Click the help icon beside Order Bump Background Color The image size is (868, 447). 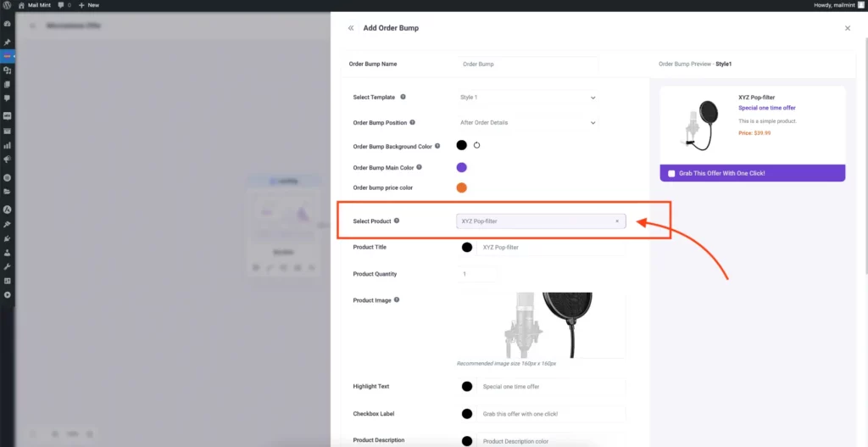coord(437,146)
